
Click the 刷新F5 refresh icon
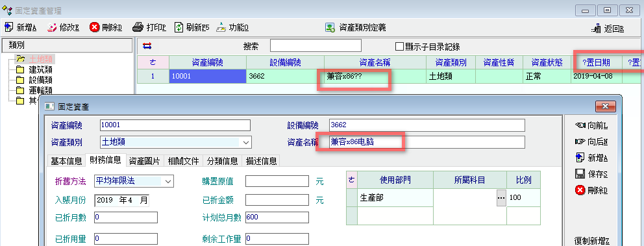[179, 27]
